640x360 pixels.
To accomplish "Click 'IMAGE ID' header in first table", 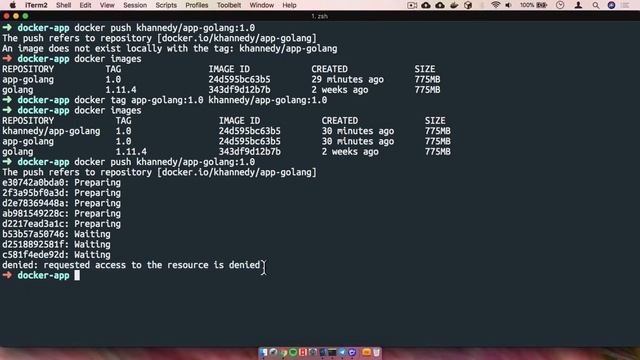I will (x=229, y=69).
